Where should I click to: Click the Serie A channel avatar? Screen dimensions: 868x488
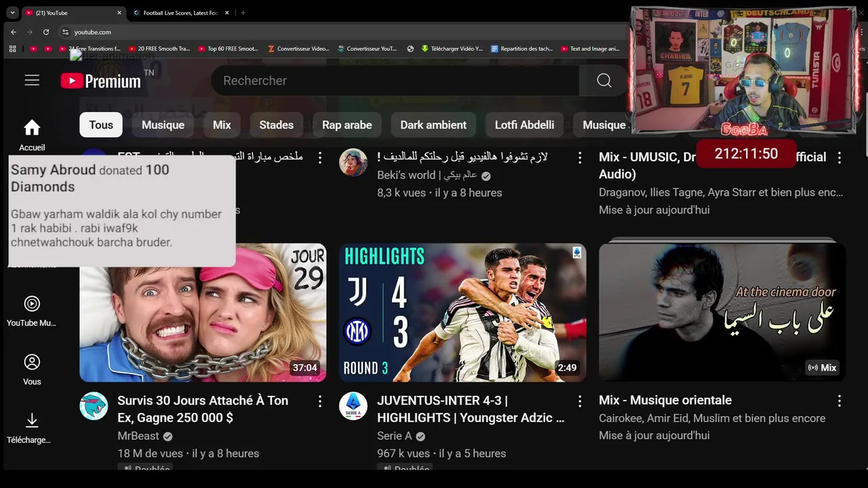click(353, 406)
